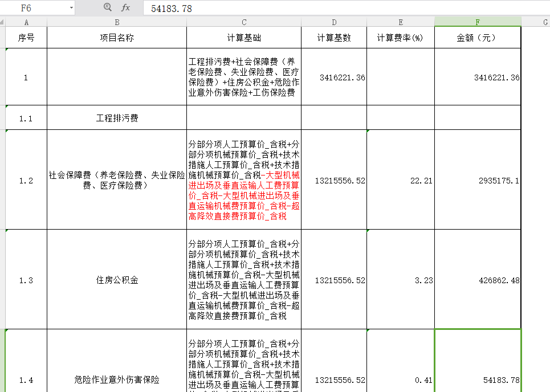Click the formula bar showing 54183.78
This screenshot has width=550, height=392.
point(347,8)
